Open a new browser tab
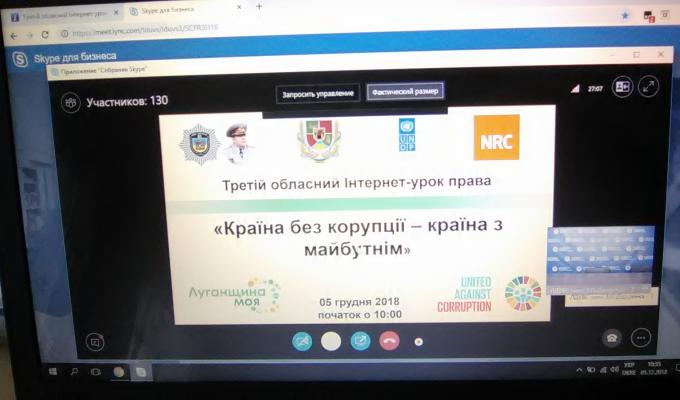This screenshot has width=680, height=400. [x=259, y=6]
